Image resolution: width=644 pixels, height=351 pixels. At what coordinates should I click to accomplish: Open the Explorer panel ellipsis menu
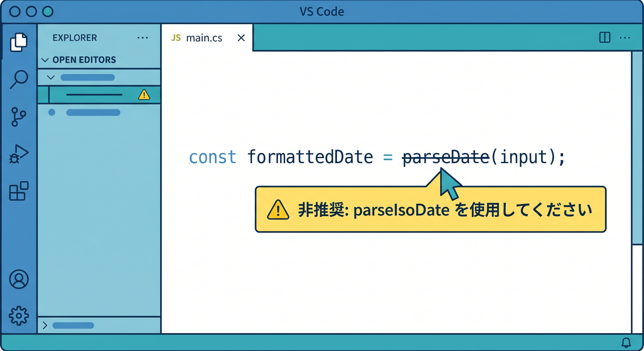coord(143,38)
